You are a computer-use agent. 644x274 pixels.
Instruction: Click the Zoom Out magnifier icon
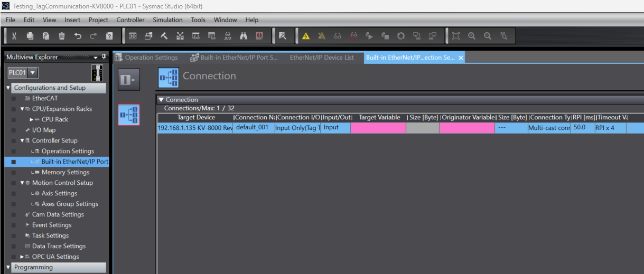click(x=488, y=36)
